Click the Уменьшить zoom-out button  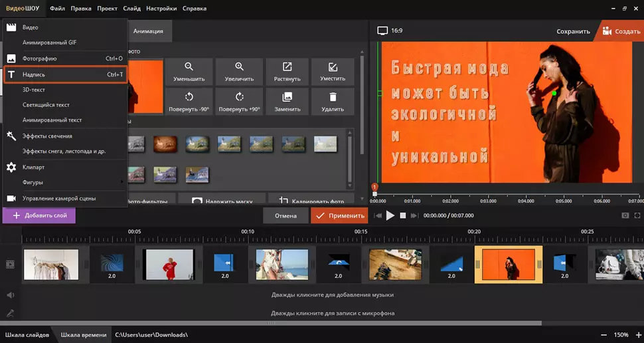(x=189, y=72)
